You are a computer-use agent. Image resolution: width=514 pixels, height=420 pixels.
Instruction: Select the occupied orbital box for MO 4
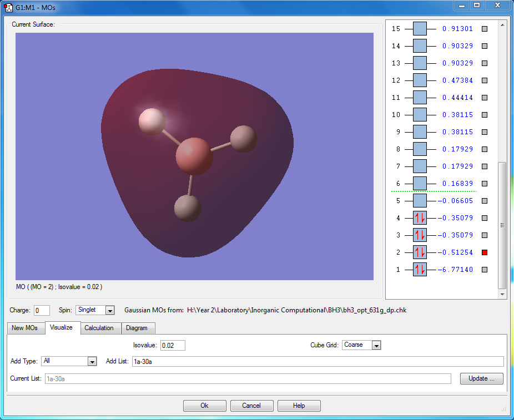[x=420, y=218]
